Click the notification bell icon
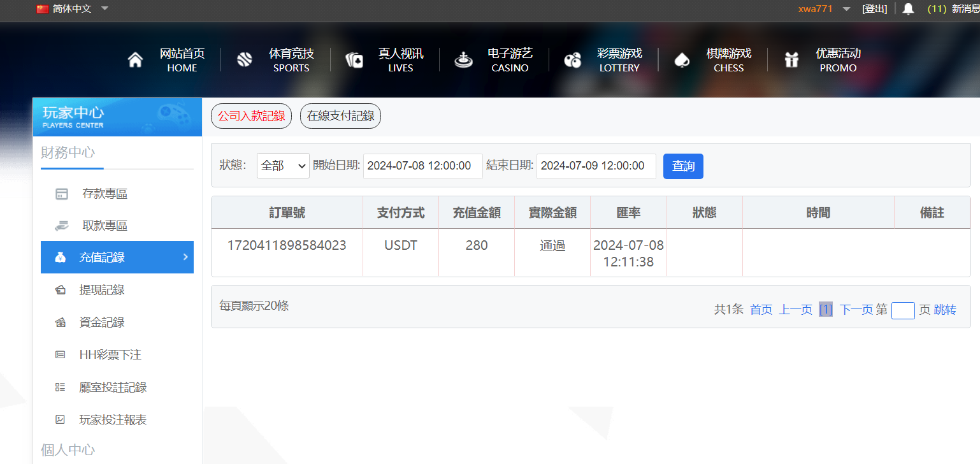This screenshot has height=464, width=980. point(908,9)
